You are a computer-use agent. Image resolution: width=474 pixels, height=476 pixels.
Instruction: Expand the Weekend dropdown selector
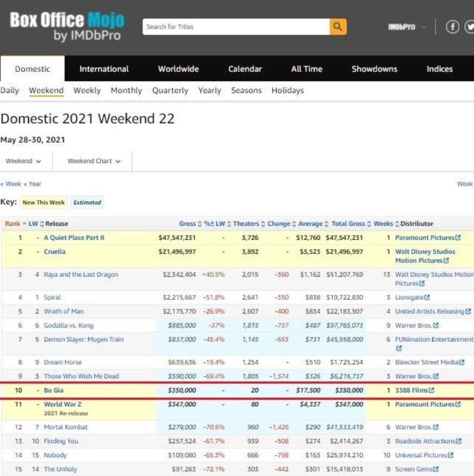tap(24, 161)
